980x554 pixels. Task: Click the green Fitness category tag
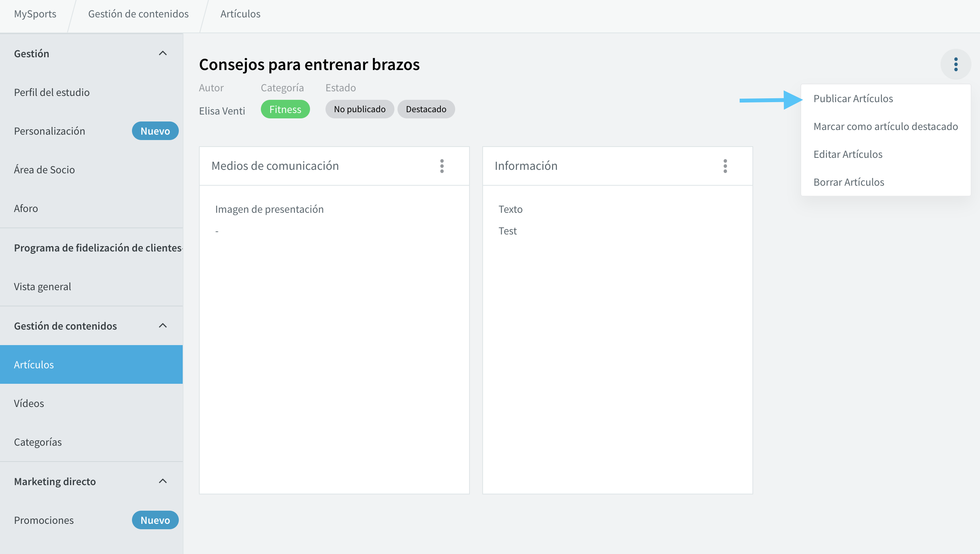pos(285,109)
